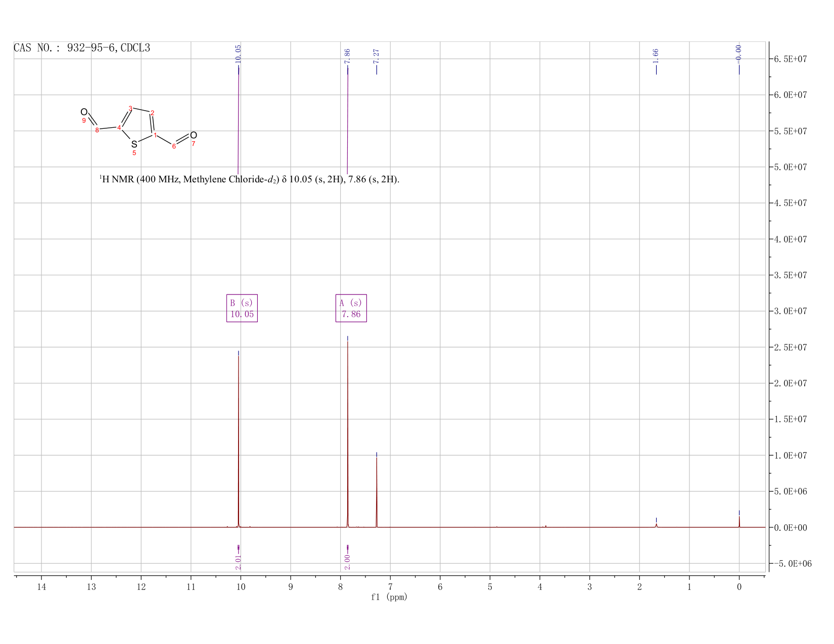Click the integral value 2.00
The height and width of the screenshot is (644, 834).
tap(348, 562)
